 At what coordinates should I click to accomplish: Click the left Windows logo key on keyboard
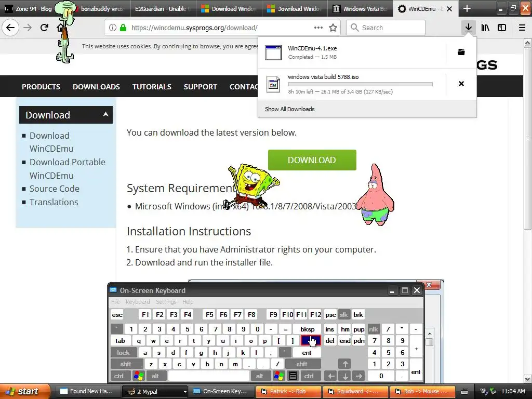pyautogui.click(x=139, y=376)
